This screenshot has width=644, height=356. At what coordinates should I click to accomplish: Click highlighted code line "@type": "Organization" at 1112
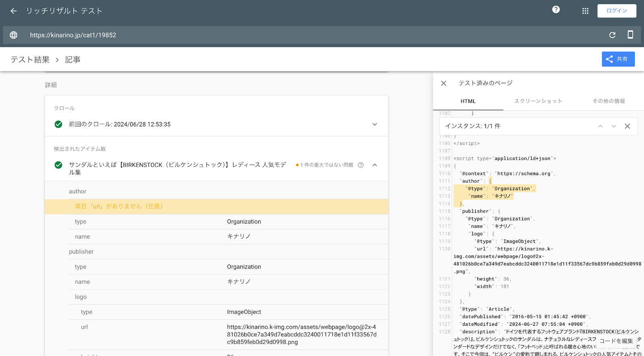500,188
